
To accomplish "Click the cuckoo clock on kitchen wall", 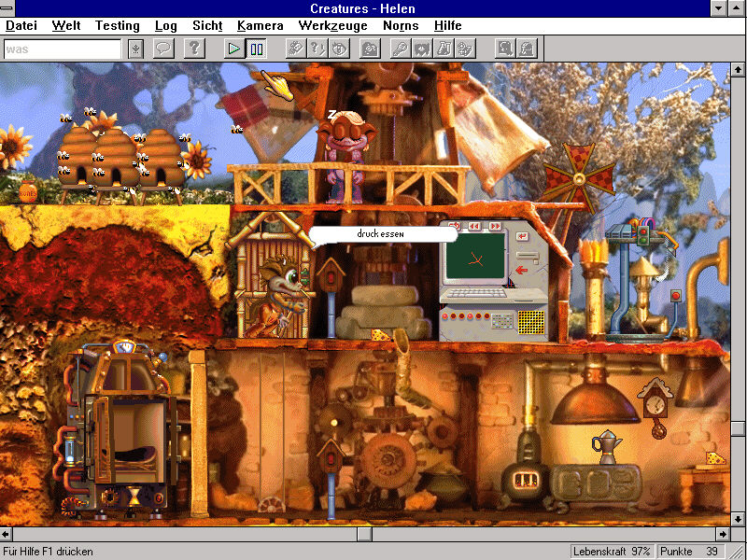I will click(656, 408).
